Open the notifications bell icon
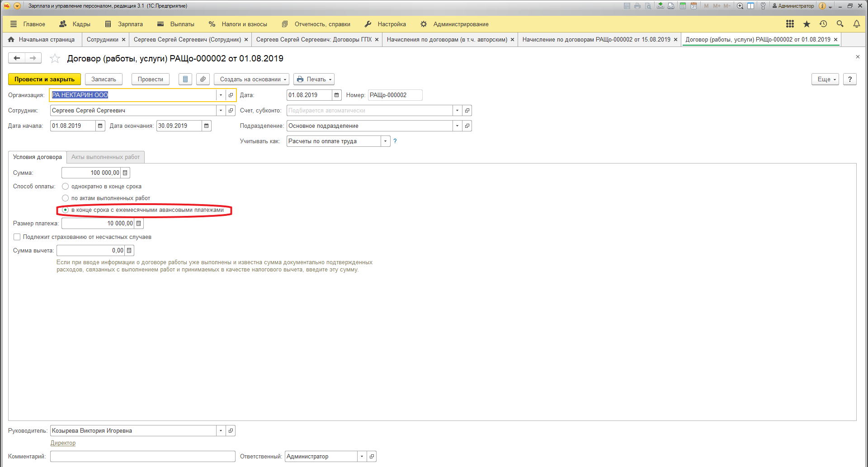Image resolution: width=868 pixels, height=467 pixels. (856, 24)
